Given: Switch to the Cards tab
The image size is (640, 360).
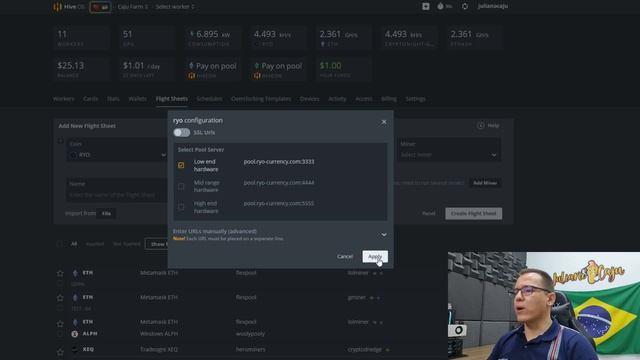Looking at the screenshot, I should click(x=91, y=99).
